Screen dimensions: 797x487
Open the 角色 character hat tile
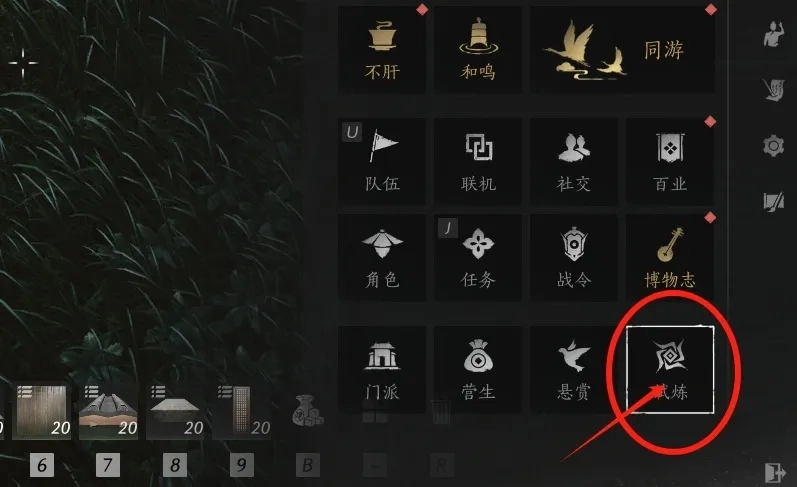pos(382,258)
